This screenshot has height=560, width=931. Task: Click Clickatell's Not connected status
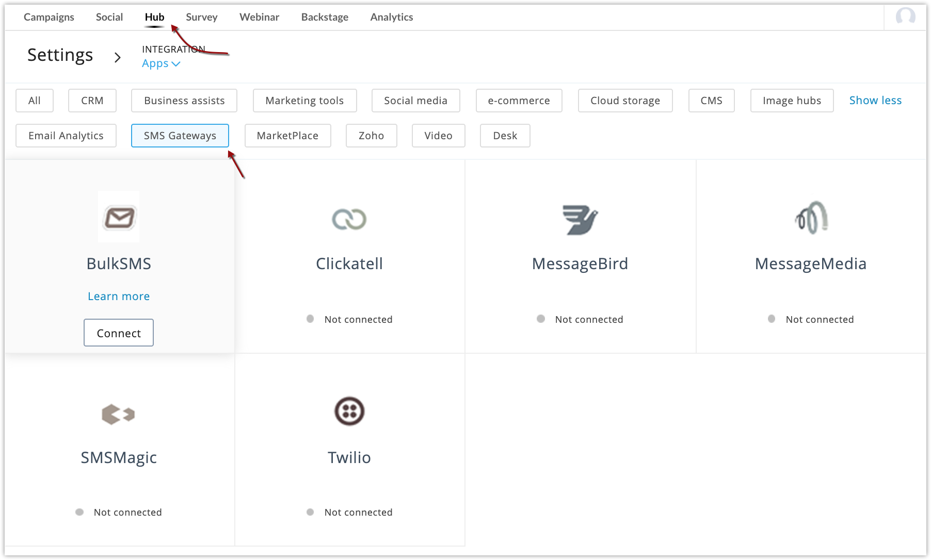(x=349, y=319)
